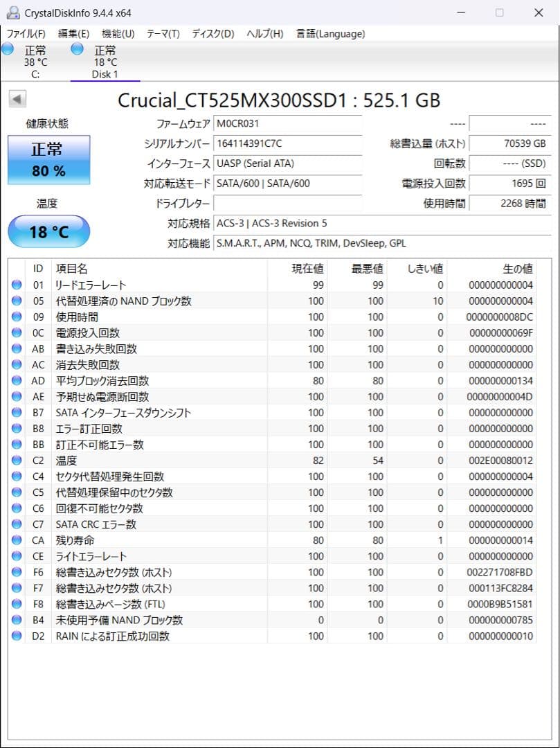
Task: Click total host writes value 70539 GB
Action: click(x=510, y=143)
